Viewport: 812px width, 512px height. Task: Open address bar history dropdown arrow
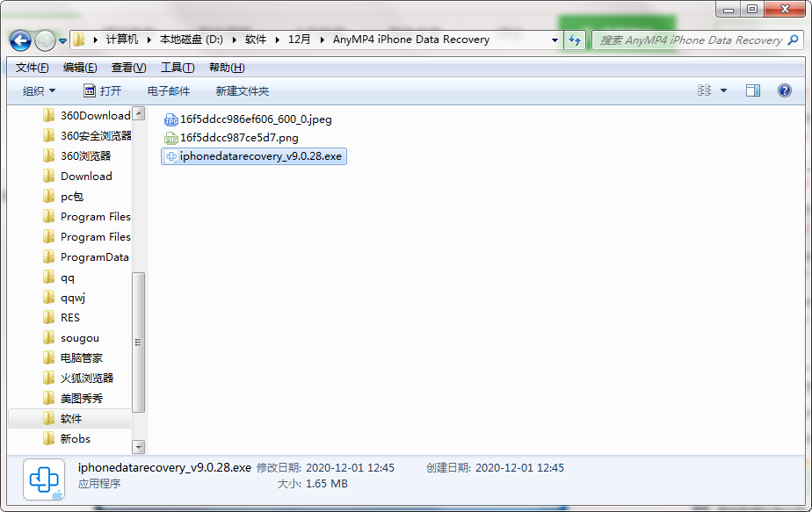coord(555,40)
